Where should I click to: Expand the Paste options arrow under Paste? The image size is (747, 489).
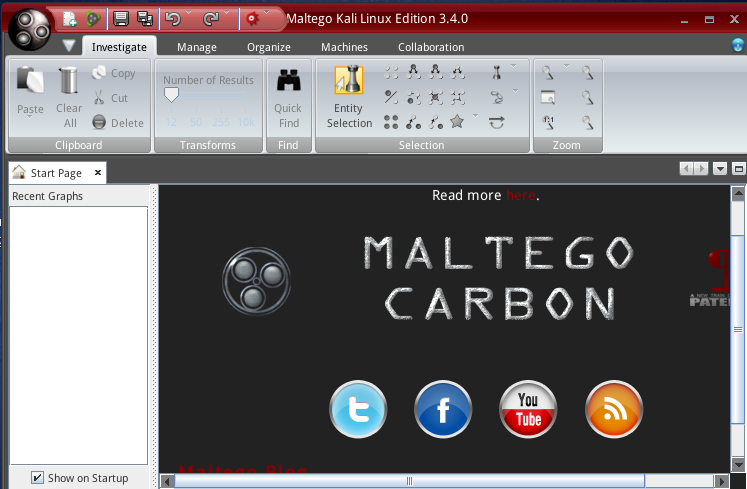30,117
